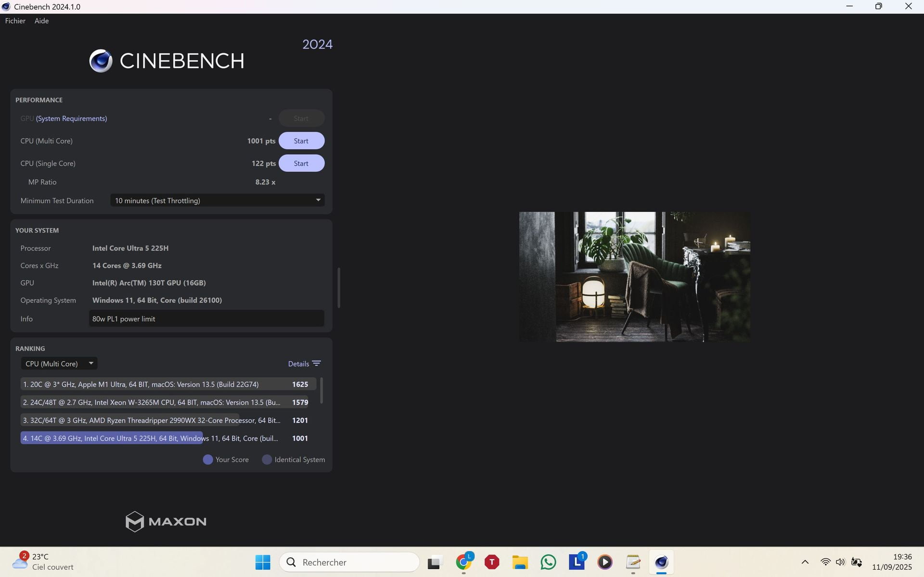The image size is (924, 577).
Task: Open the Windows Start menu
Action: (x=263, y=562)
